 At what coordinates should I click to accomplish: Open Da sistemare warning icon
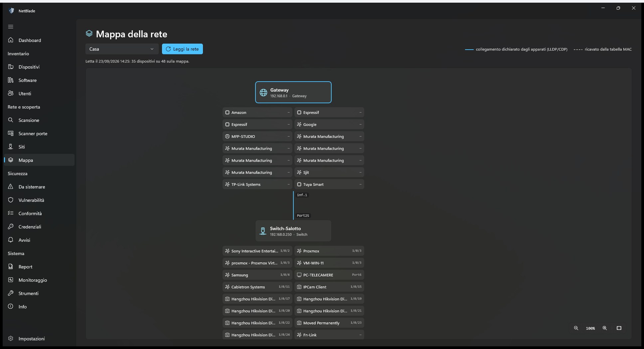click(11, 186)
